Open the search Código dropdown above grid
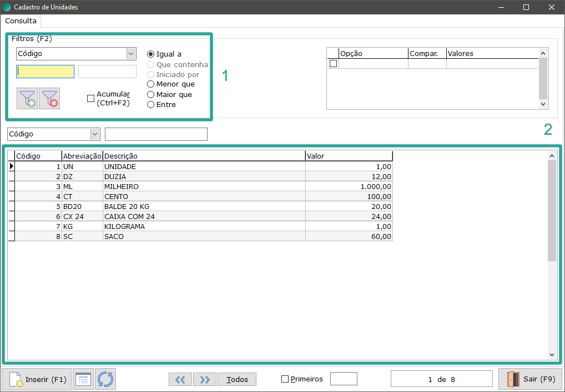 point(94,134)
